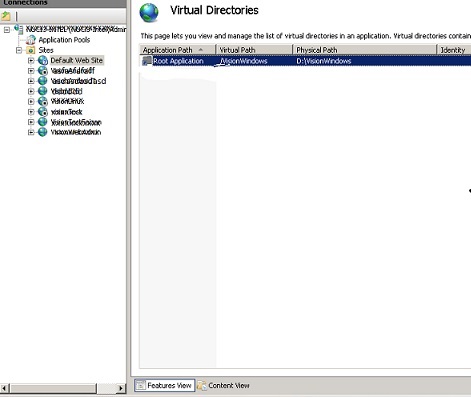Image resolution: width=471 pixels, height=397 pixels.
Task: Switch to the Features View tab
Action: (x=164, y=385)
